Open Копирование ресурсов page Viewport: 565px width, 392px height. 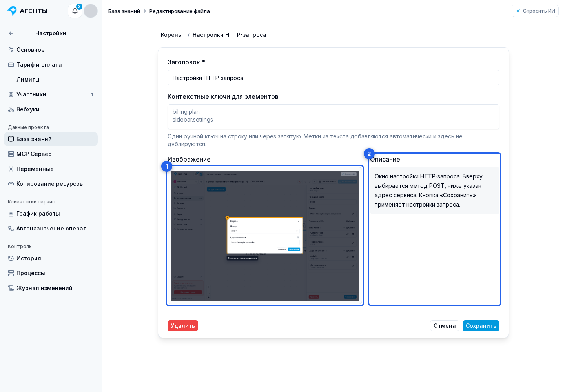coord(51,184)
